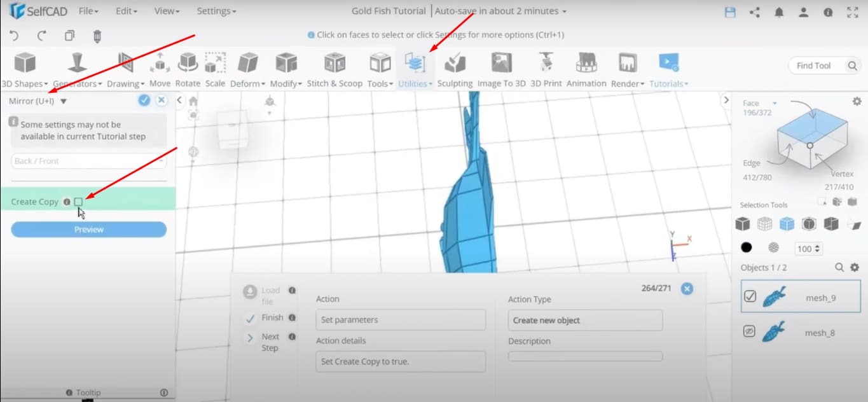The width and height of the screenshot is (868, 402).
Task: Open the Stitch & Scoop tool
Action: [334, 70]
